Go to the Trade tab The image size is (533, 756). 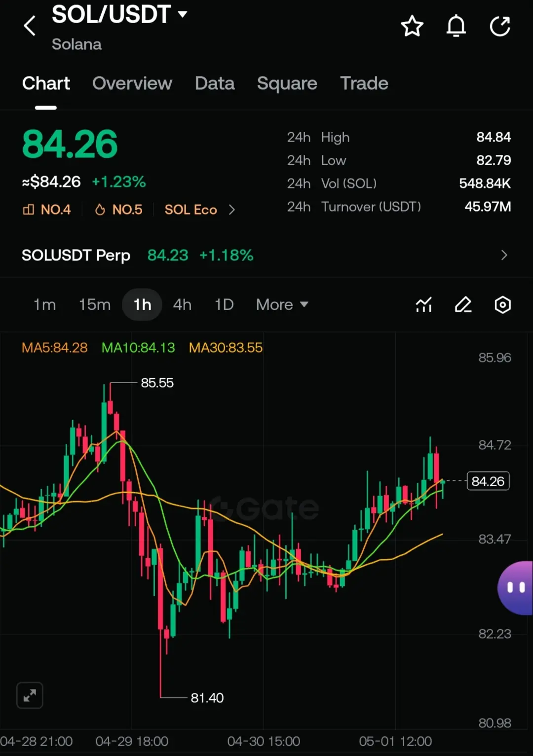coord(364,83)
